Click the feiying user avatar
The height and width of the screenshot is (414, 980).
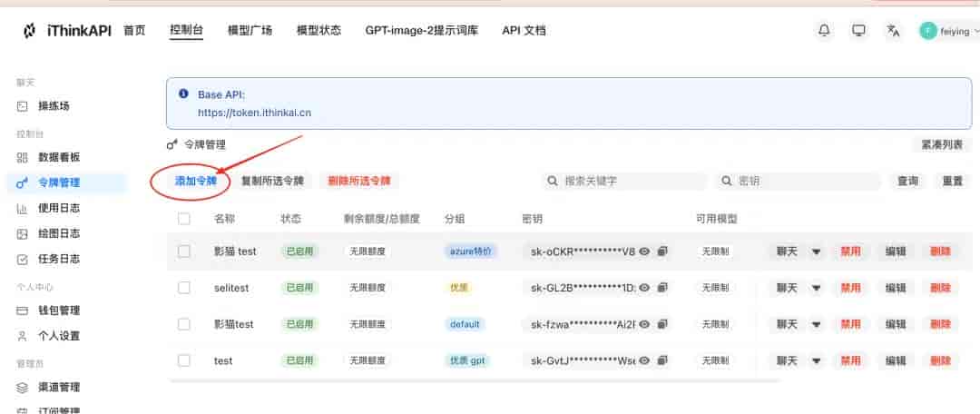coord(927,31)
